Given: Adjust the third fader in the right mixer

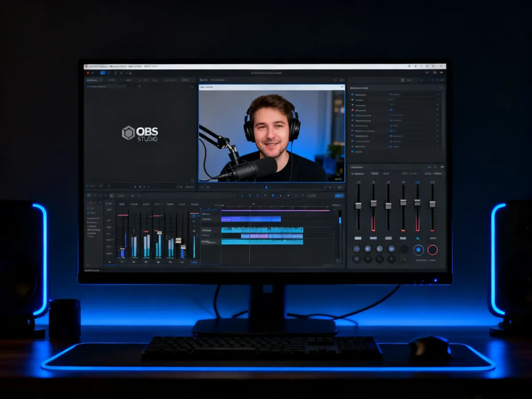Looking at the screenshot, I should (x=388, y=206).
